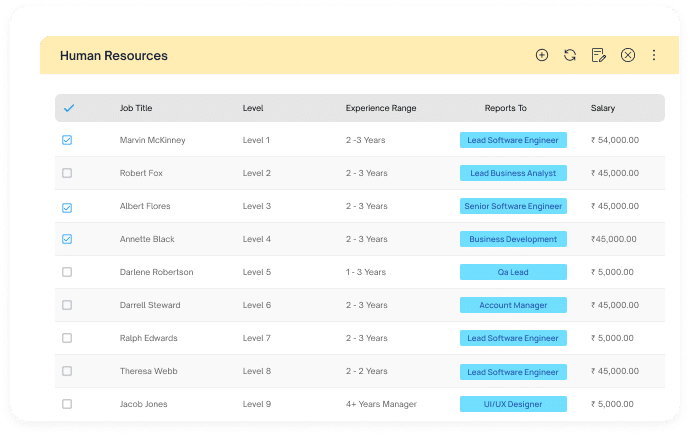Toggle the select-all checkmark in header

click(x=69, y=108)
